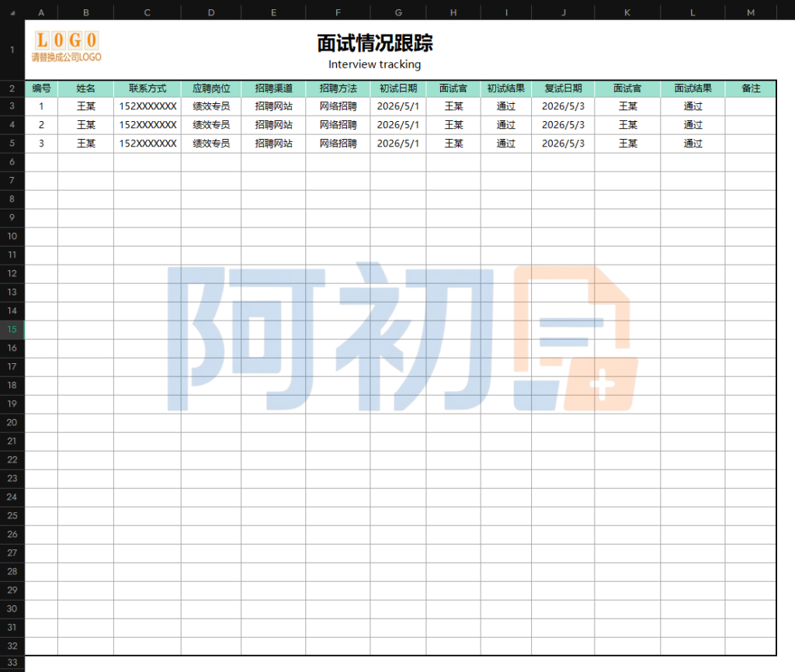Select column G header
Image resolution: width=795 pixels, height=672 pixels.
point(398,12)
